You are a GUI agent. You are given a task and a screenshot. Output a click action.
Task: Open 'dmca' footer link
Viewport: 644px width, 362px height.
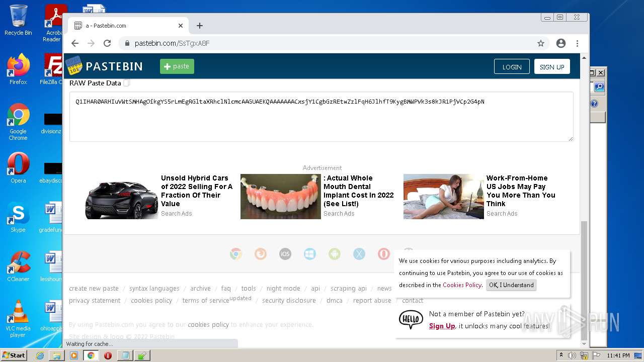point(335,301)
